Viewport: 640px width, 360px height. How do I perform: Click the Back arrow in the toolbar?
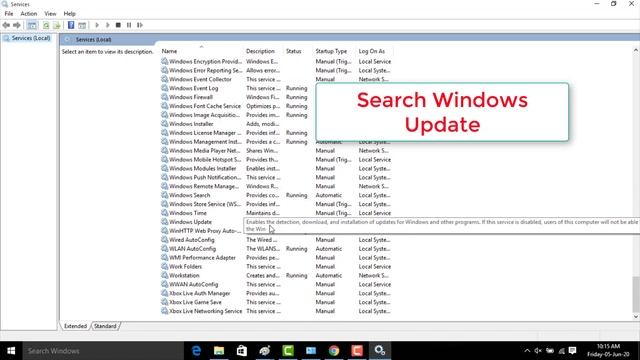[x=6, y=25]
